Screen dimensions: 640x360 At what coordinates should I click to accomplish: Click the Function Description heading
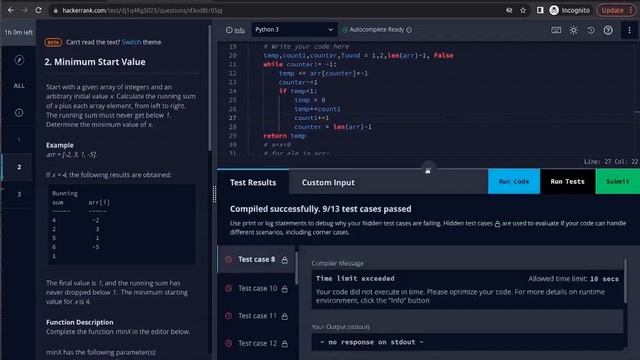pos(80,322)
